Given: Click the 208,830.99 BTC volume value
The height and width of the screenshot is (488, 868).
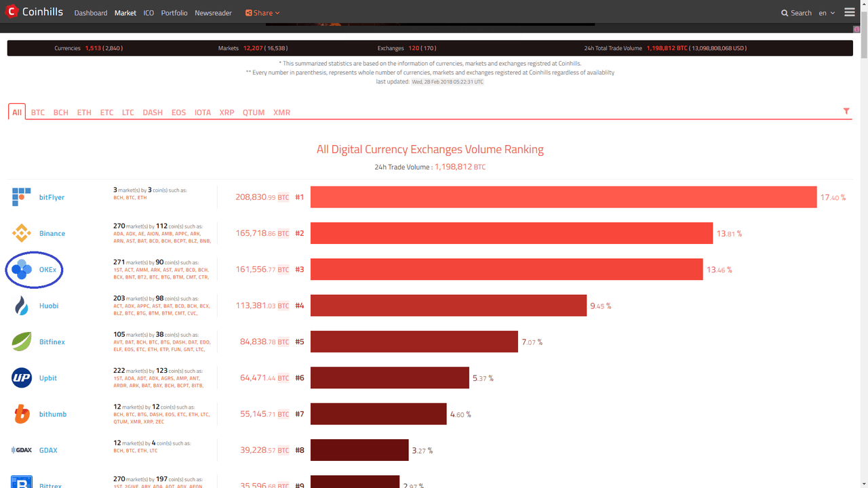Looking at the screenshot, I should [x=262, y=197].
